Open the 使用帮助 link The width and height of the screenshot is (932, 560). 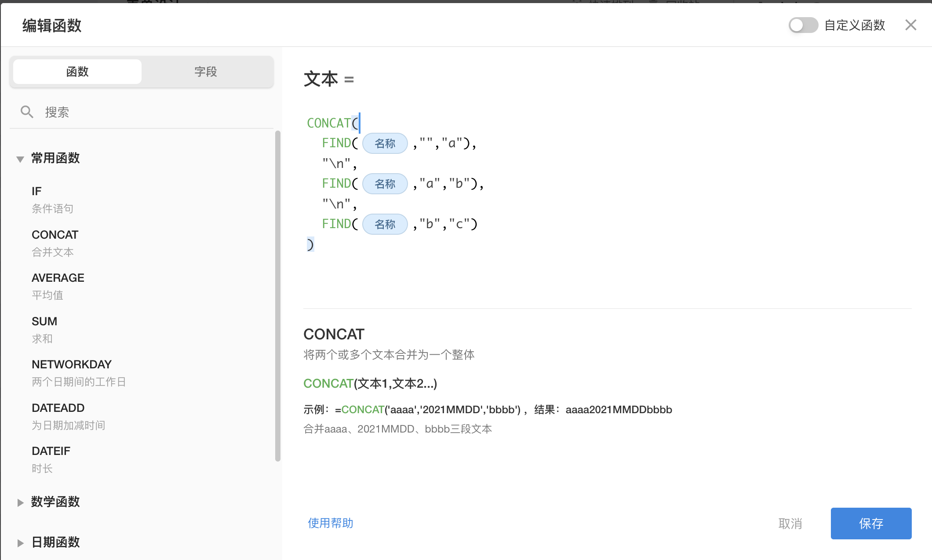[x=331, y=523]
